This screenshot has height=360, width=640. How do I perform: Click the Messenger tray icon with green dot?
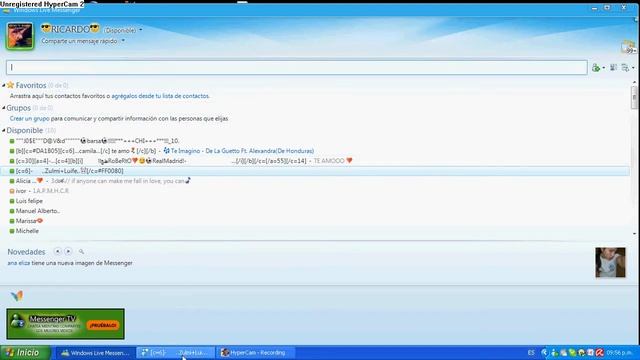pos(554,353)
